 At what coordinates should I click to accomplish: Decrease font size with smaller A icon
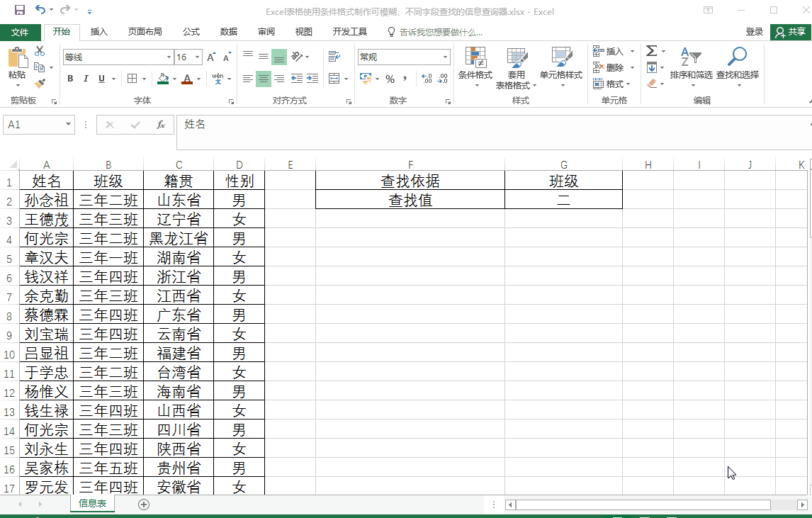point(227,57)
